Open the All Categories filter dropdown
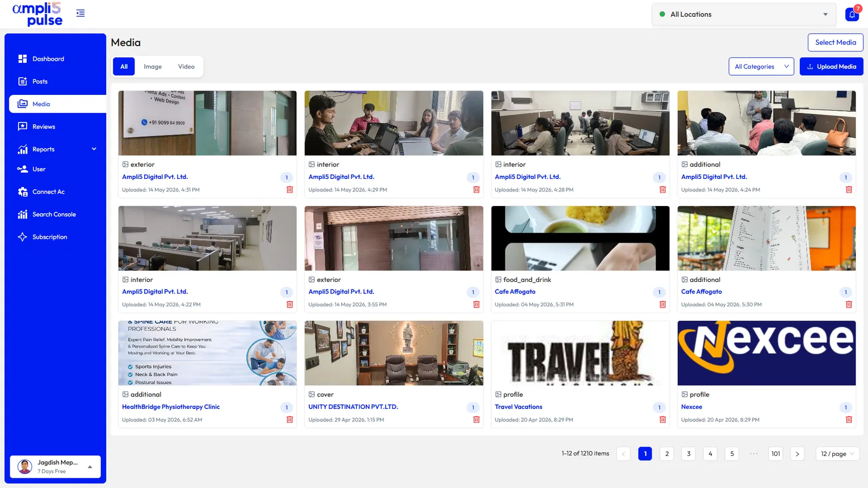 point(761,67)
